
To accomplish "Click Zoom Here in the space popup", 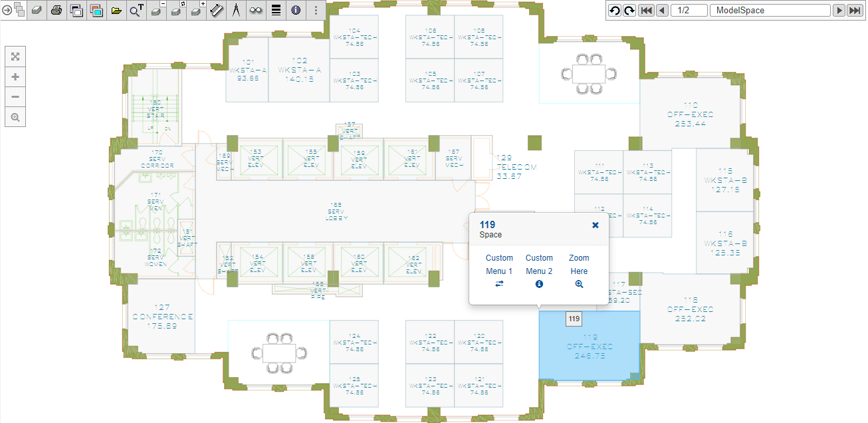I will pos(579,271).
